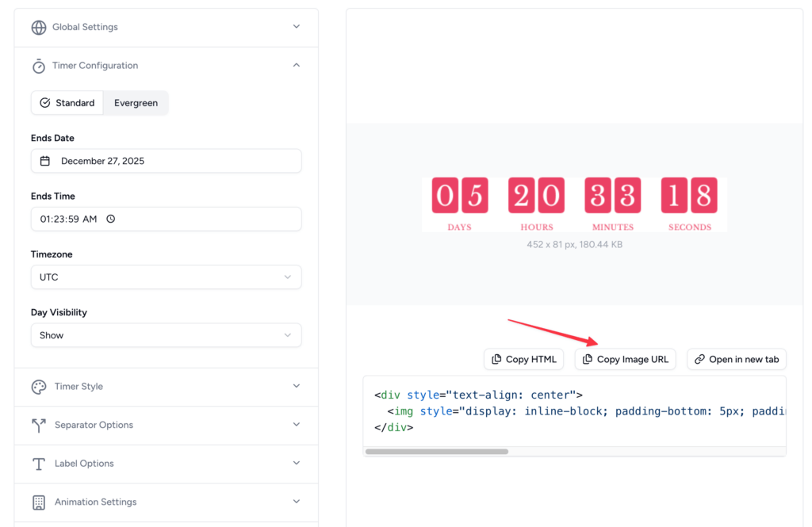The width and height of the screenshot is (812, 527).
Task: Switch to the Evergreen timer mode
Action: [136, 102]
